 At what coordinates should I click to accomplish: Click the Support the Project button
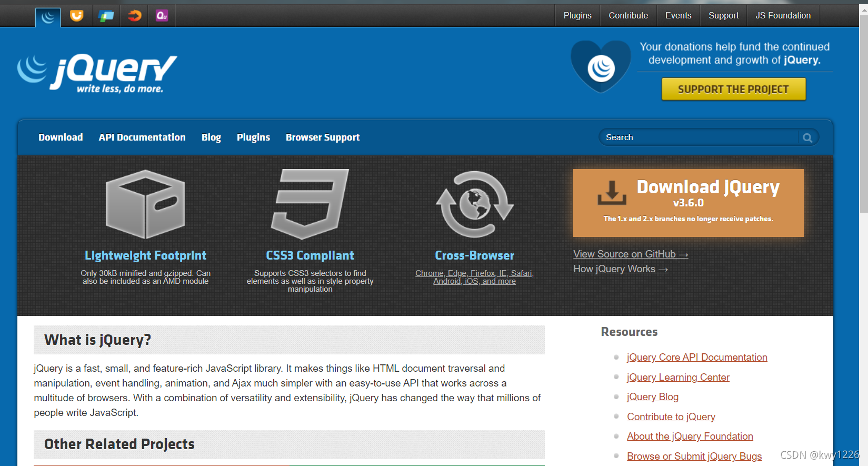point(734,89)
